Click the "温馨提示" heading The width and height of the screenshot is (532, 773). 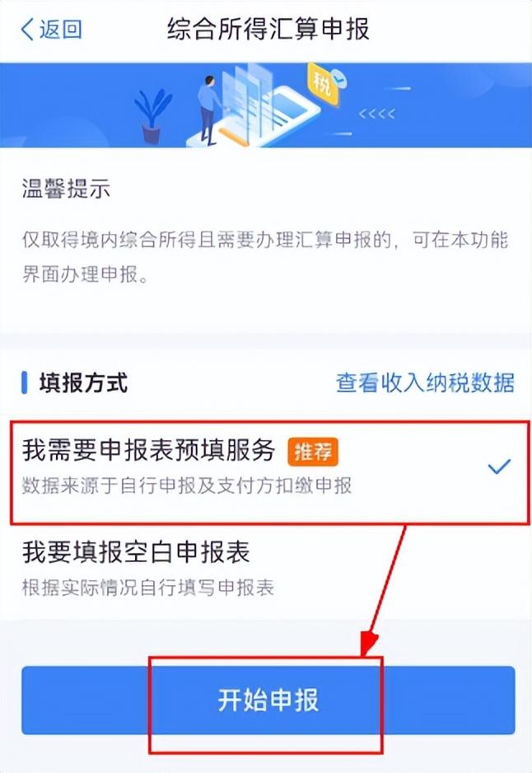pos(66,189)
